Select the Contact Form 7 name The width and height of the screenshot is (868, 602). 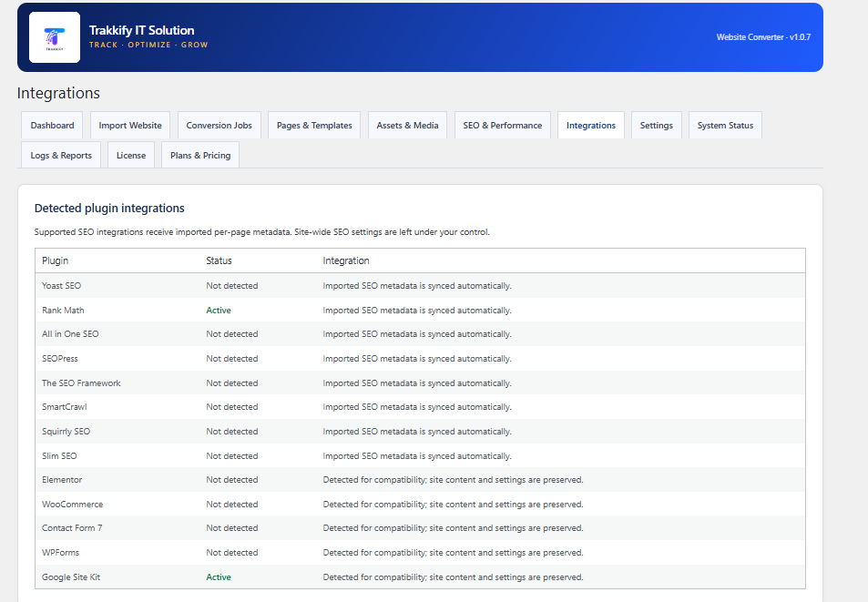(x=72, y=528)
